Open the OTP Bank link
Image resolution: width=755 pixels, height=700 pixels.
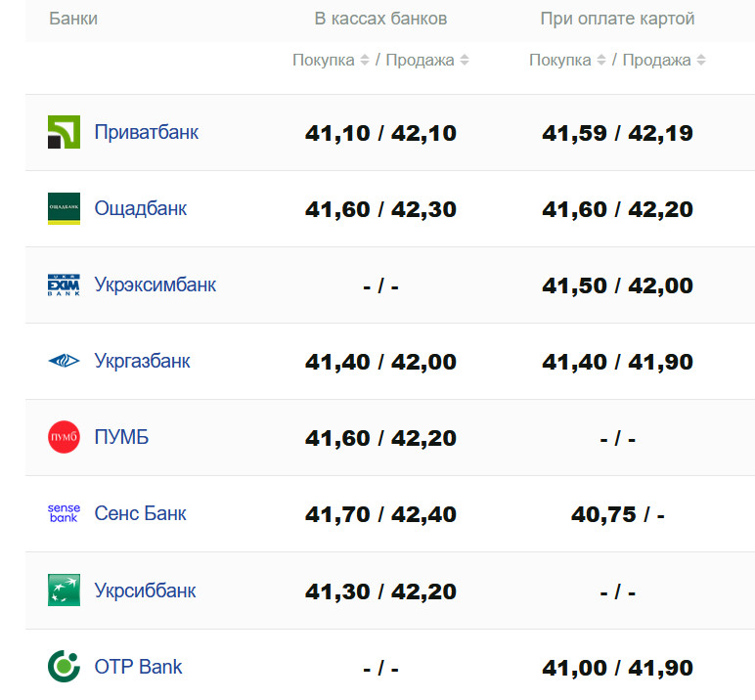coord(139,667)
